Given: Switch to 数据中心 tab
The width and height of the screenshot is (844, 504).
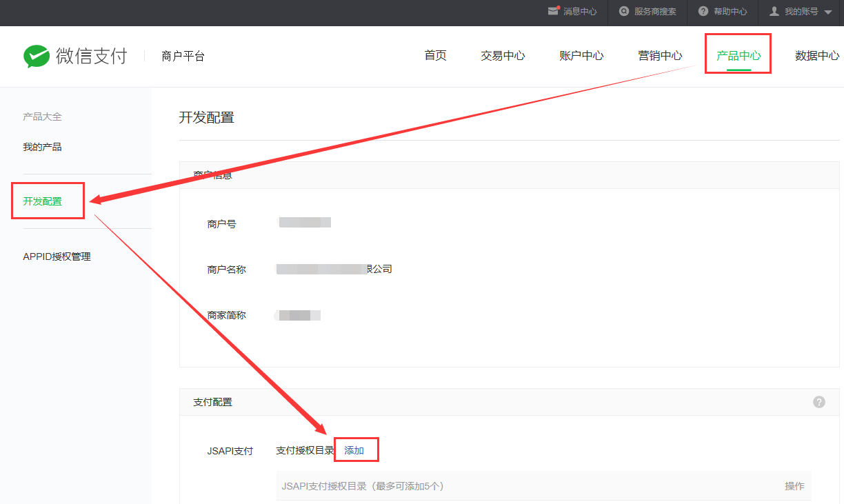Looking at the screenshot, I should (x=817, y=56).
